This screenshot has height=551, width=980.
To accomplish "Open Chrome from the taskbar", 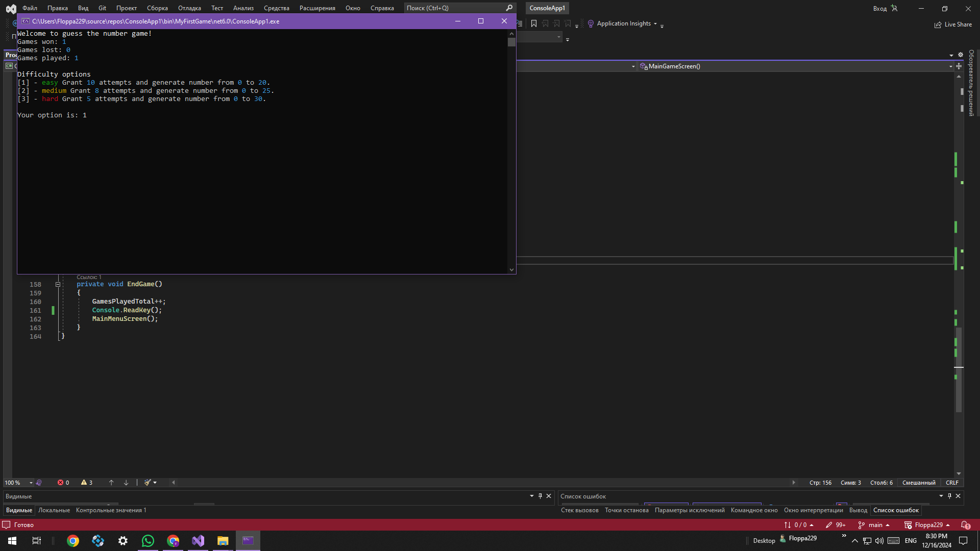I will pos(73,541).
